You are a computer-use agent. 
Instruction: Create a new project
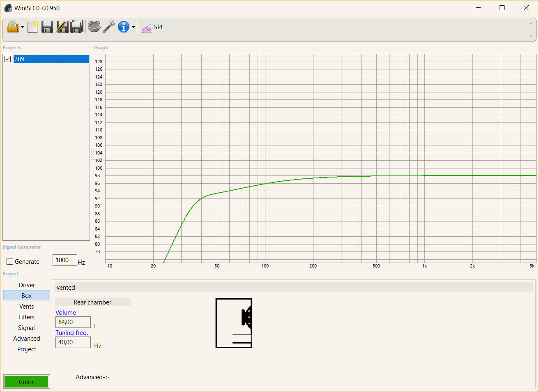pyautogui.click(x=32, y=27)
